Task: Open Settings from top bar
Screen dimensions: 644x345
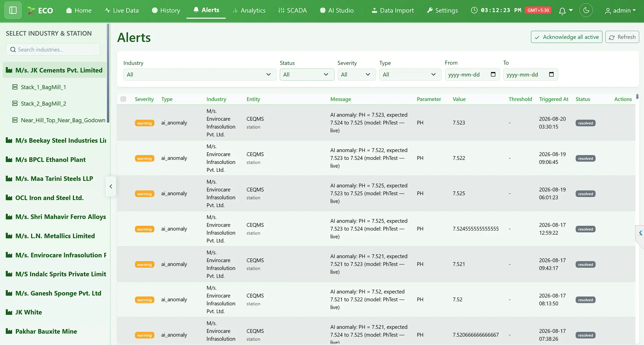Action: click(442, 10)
